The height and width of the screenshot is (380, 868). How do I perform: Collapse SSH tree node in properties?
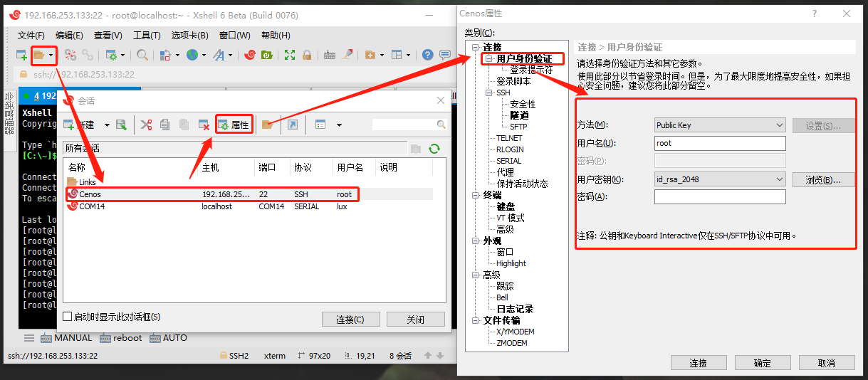[489, 93]
